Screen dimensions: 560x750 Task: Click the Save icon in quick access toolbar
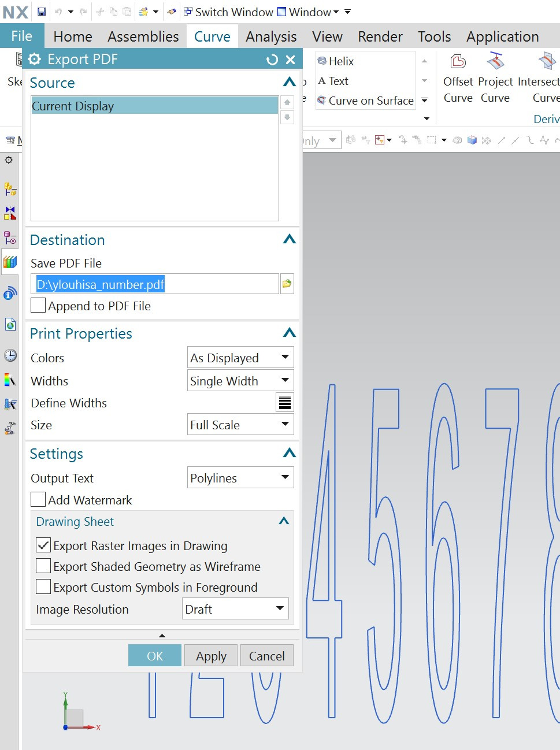click(42, 12)
